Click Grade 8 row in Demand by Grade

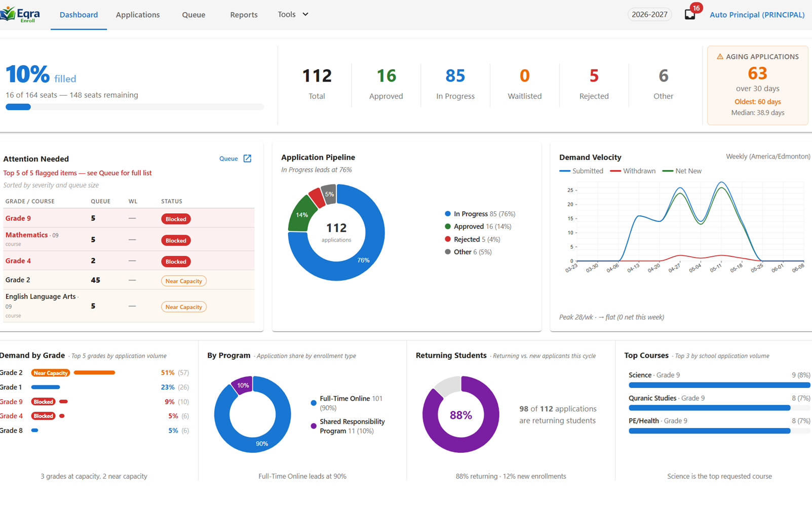(x=94, y=431)
